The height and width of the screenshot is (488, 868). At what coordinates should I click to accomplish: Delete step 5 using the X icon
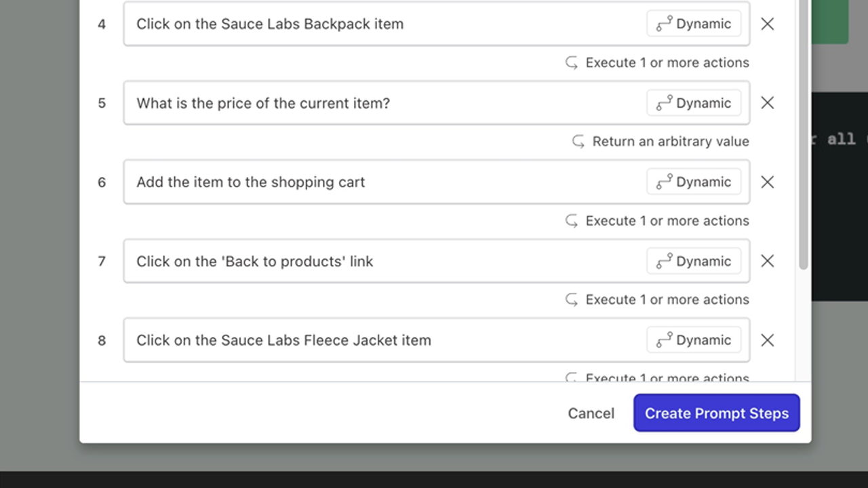pos(767,102)
